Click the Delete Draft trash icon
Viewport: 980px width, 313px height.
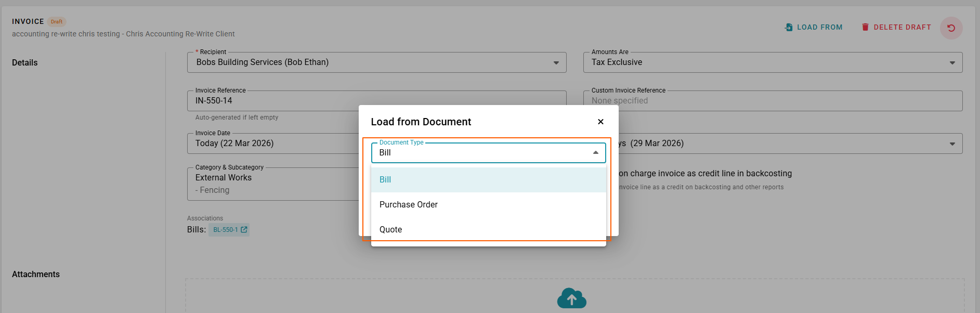coord(865,28)
